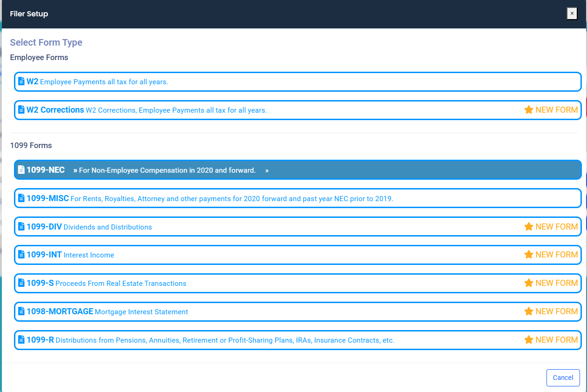Click 'Employee Payments all tax for all years.' description

(104, 82)
